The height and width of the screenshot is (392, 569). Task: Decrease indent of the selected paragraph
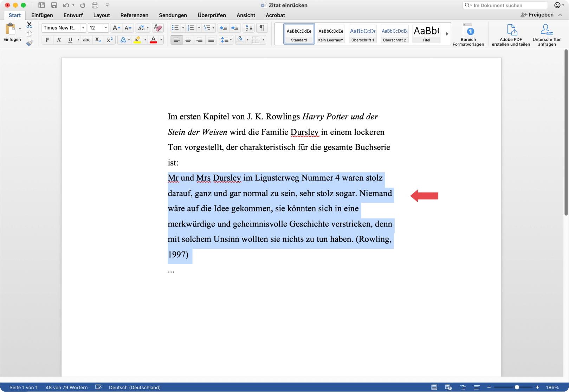coord(223,28)
